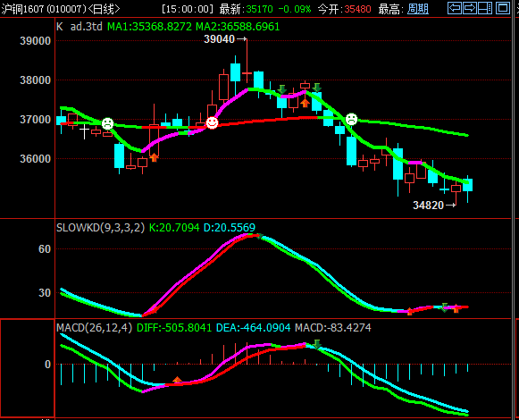Click the MA2 value label
This screenshot has width=519, height=420.
(238, 27)
